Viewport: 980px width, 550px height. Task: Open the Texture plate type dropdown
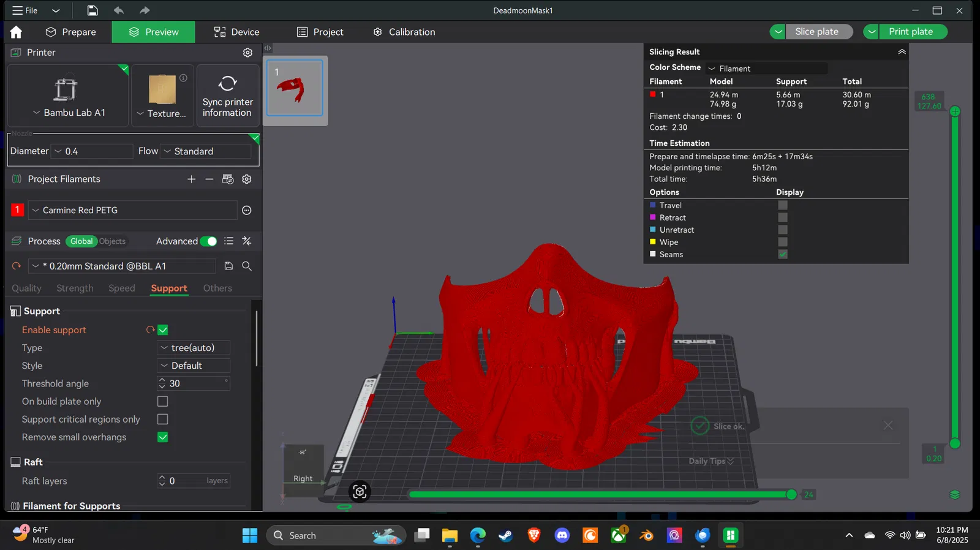(162, 113)
